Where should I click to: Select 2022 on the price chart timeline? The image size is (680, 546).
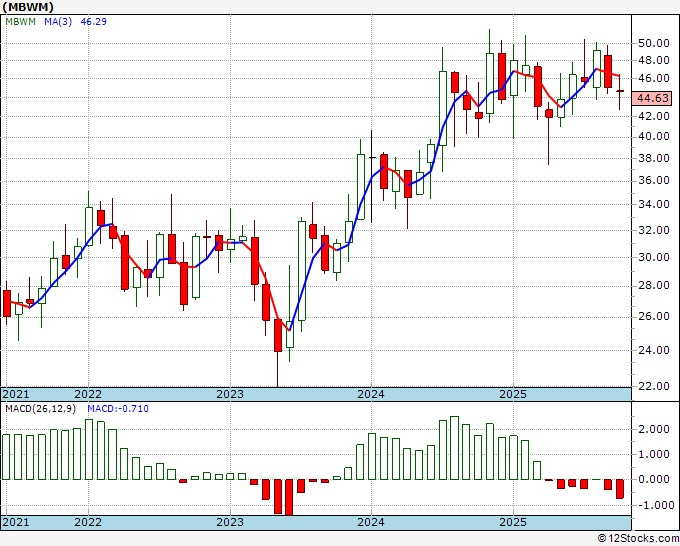tap(88, 394)
